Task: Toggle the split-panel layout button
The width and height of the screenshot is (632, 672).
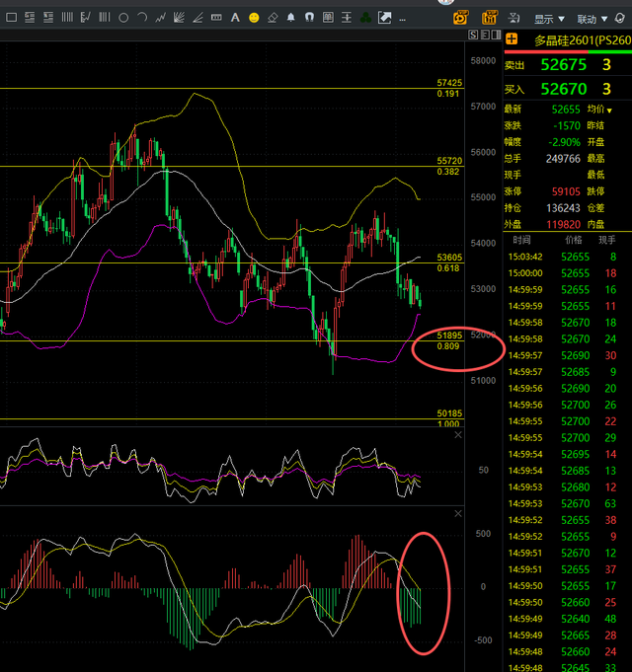Action: pos(496,35)
